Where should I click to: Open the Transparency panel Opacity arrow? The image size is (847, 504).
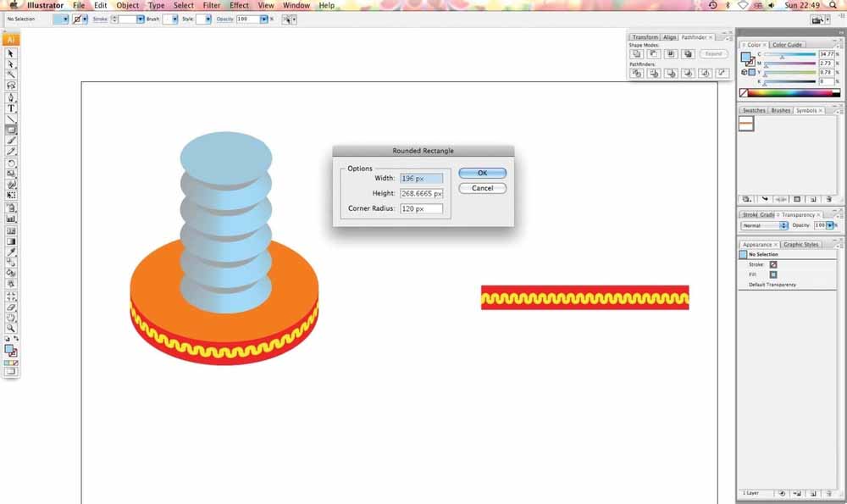pos(830,225)
